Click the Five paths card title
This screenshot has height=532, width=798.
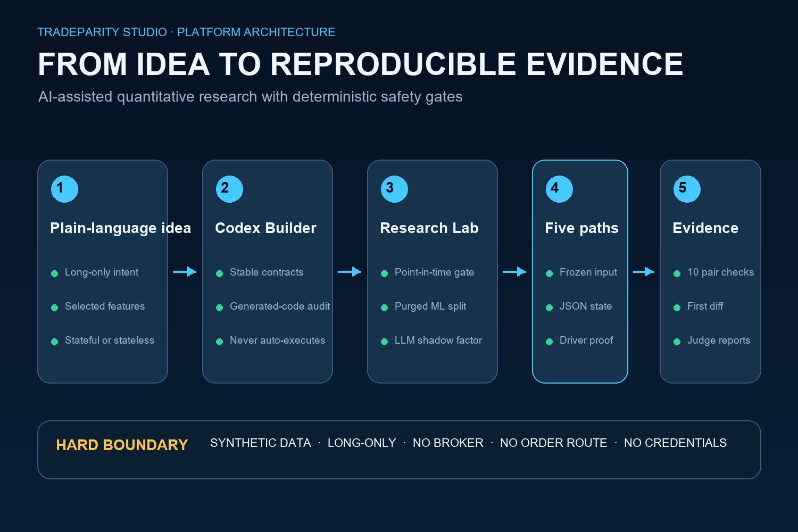pos(581,228)
